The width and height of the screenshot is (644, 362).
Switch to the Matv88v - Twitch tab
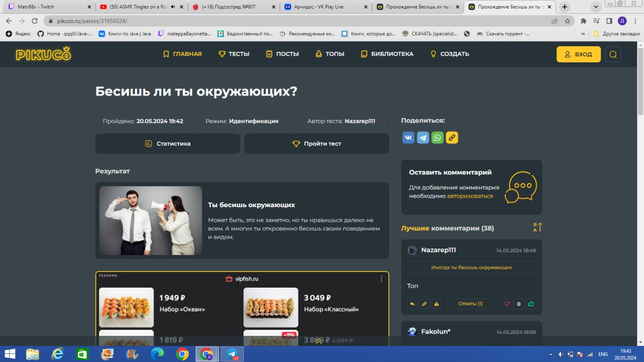[x=48, y=7]
